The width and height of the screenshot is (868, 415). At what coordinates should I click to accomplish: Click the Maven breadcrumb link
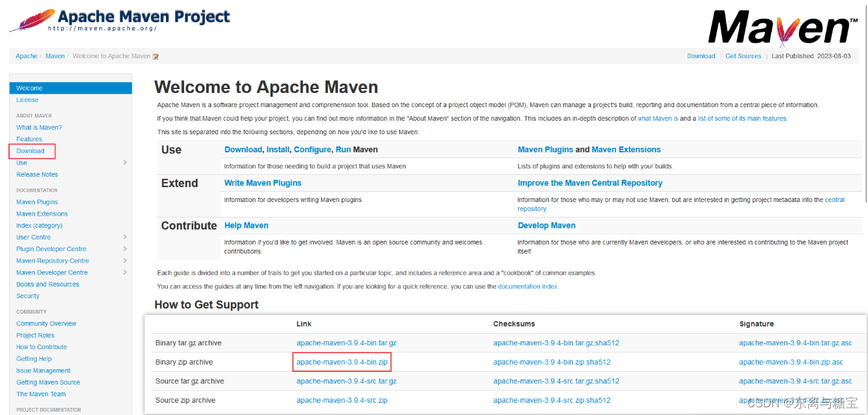(x=55, y=56)
